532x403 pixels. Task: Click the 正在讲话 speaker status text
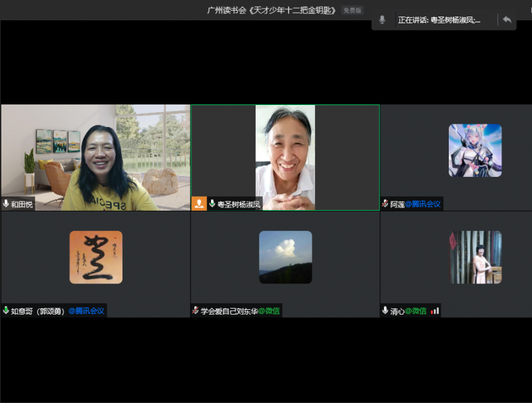point(439,20)
